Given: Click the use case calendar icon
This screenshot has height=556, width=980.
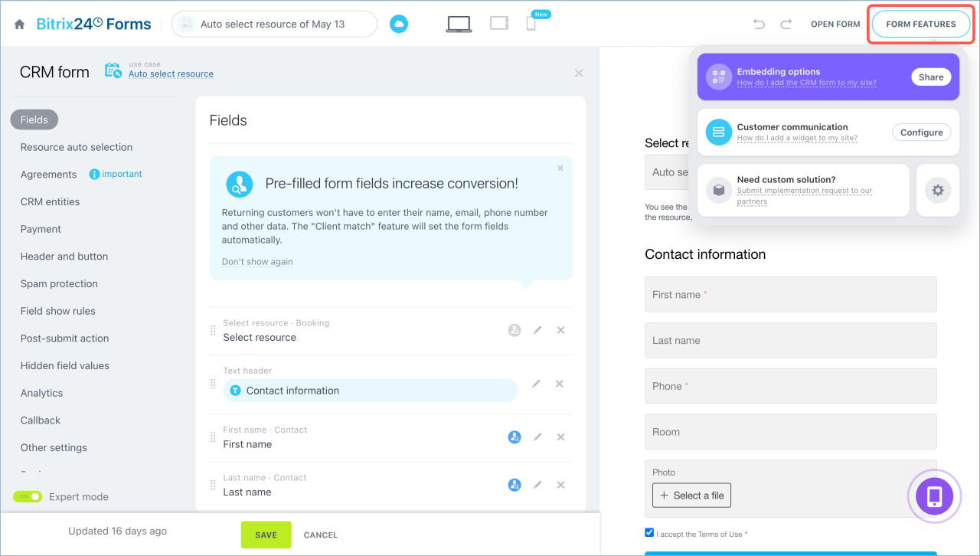Looking at the screenshot, I should coord(113,70).
